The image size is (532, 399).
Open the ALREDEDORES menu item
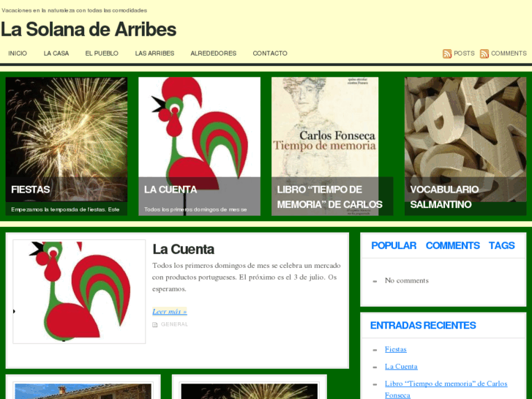[214, 53]
